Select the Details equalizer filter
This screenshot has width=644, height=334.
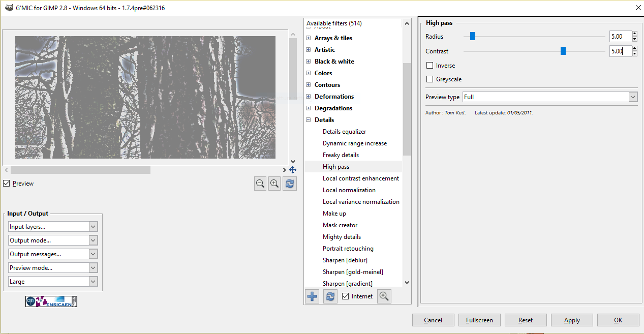[344, 132]
